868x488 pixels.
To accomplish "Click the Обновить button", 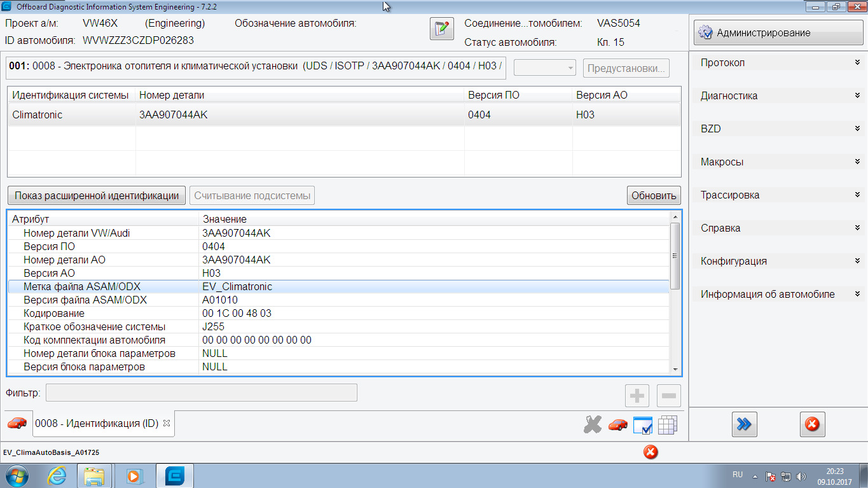I will pos(654,195).
